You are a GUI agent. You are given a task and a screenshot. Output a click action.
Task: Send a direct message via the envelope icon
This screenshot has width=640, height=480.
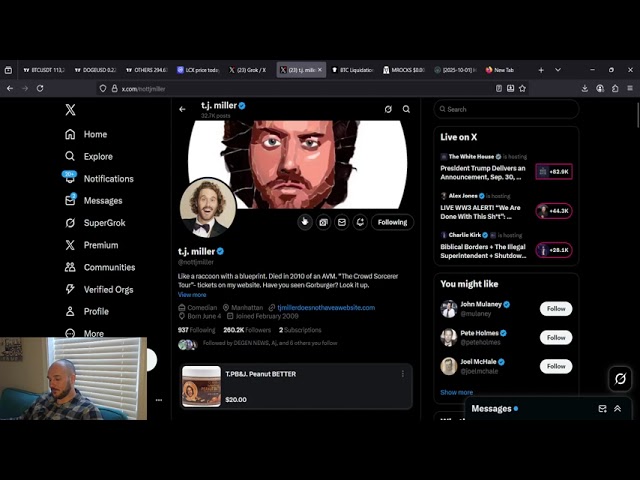tap(342, 222)
